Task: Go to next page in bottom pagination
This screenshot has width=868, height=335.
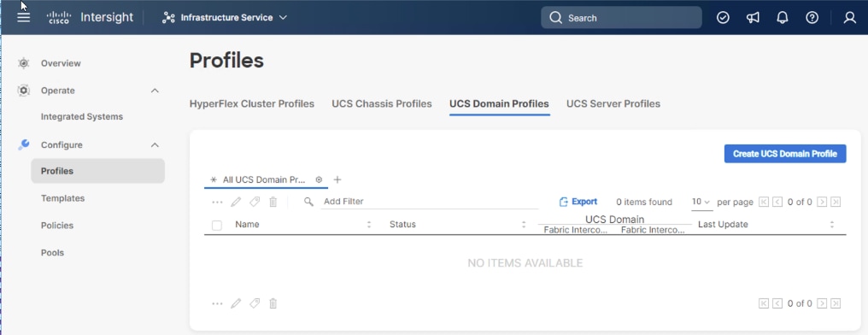Action: (822, 303)
